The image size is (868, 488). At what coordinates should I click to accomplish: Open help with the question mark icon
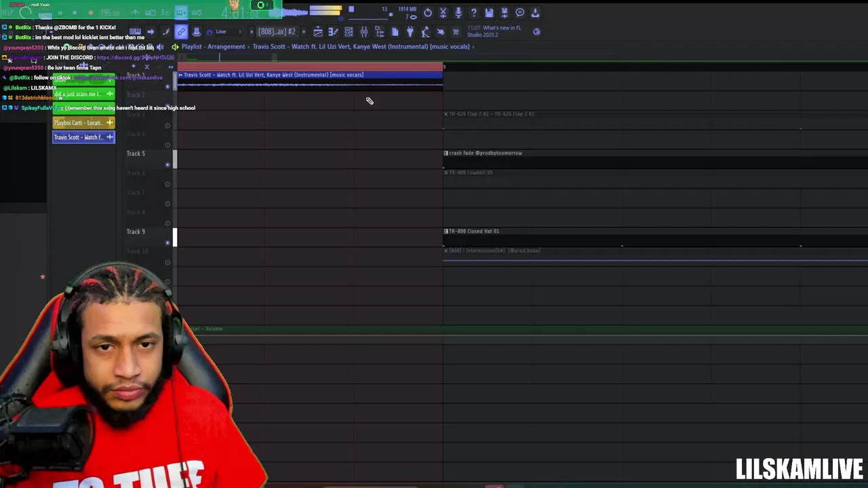473,12
